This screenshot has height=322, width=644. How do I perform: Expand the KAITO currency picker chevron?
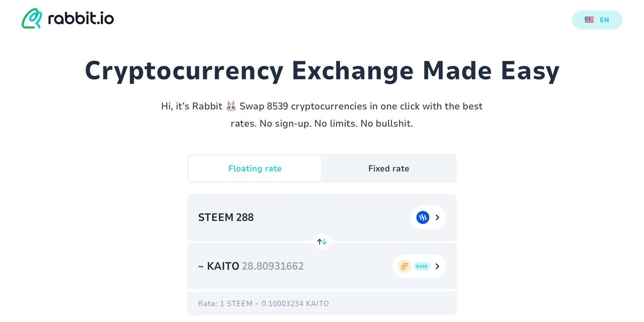[x=437, y=266]
